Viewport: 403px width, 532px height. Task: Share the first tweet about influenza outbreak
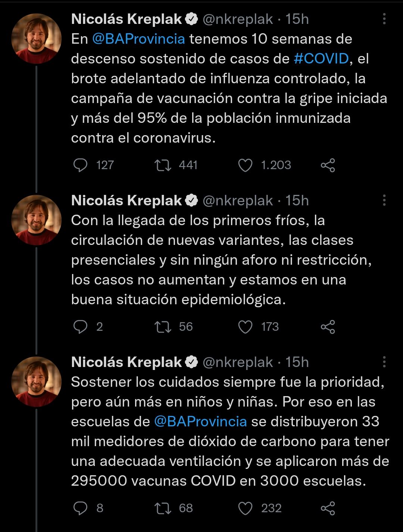click(x=328, y=165)
